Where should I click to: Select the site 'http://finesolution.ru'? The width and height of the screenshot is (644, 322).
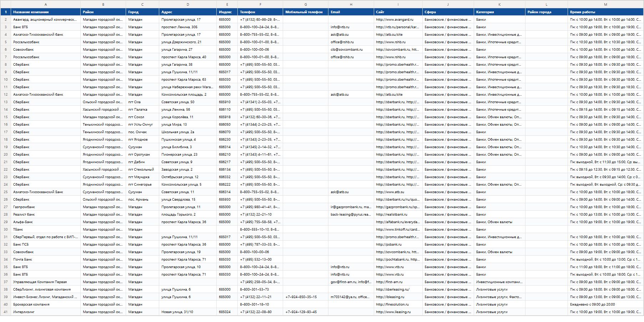[398, 304]
